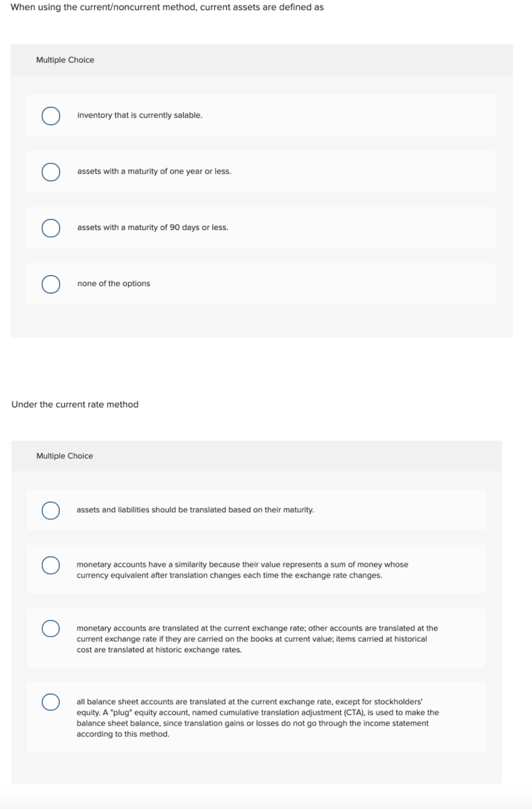The image size is (532, 809).
Task: Choose the answer describing cumulative translation adjustment
Action: (x=50, y=700)
